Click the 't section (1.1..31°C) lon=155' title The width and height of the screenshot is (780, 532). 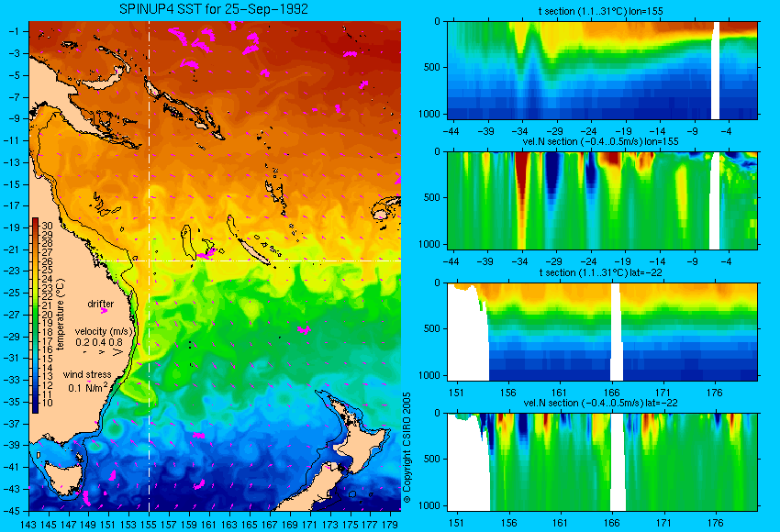pos(600,10)
